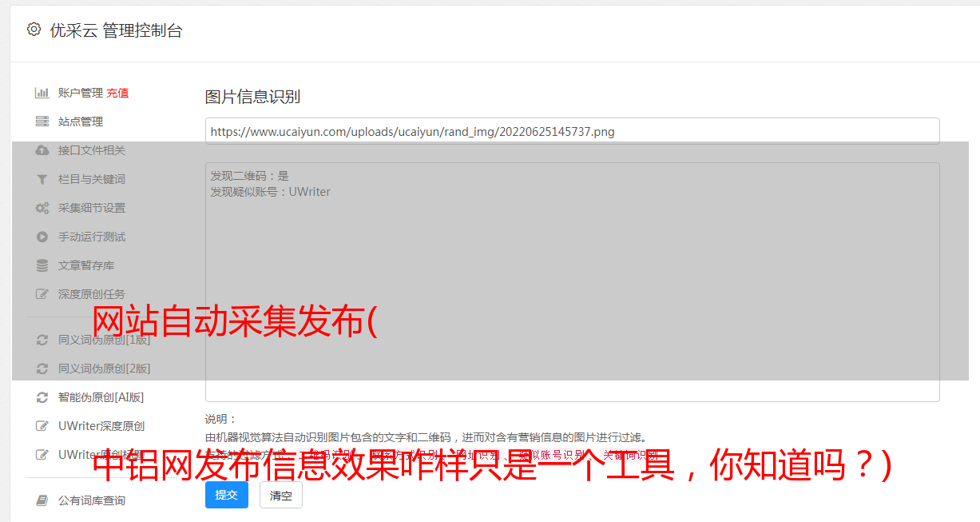Image resolution: width=980 pixels, height=522 pixels.
Task: Click the 采集细节设置 gears icon
Action: [42, 208]
